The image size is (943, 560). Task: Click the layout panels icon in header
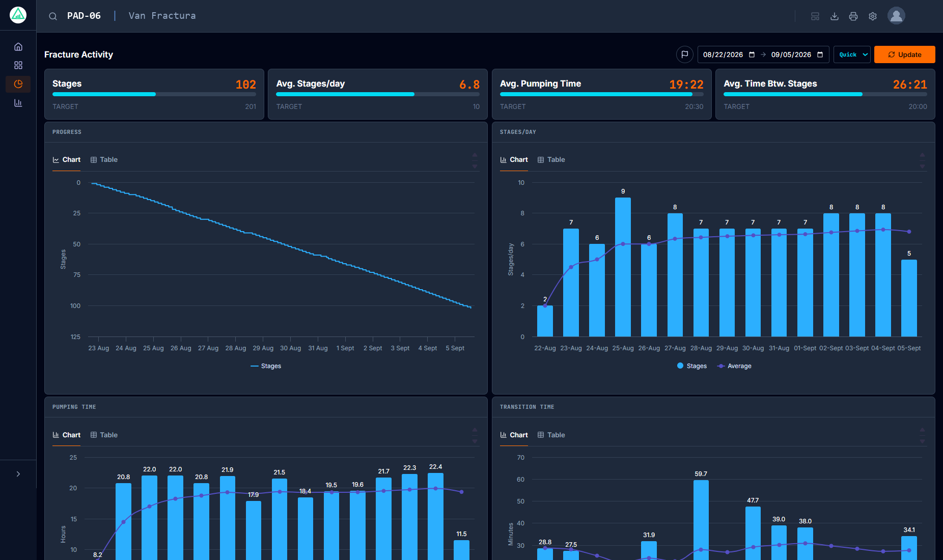click(815, 16)
